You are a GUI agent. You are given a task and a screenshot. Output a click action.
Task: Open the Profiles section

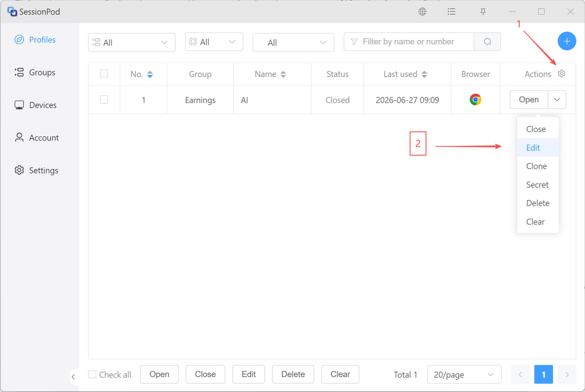[35, 40]
